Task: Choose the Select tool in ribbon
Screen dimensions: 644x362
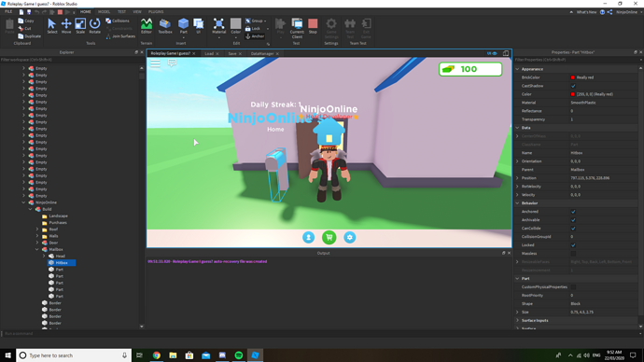Action: point(51,26)
